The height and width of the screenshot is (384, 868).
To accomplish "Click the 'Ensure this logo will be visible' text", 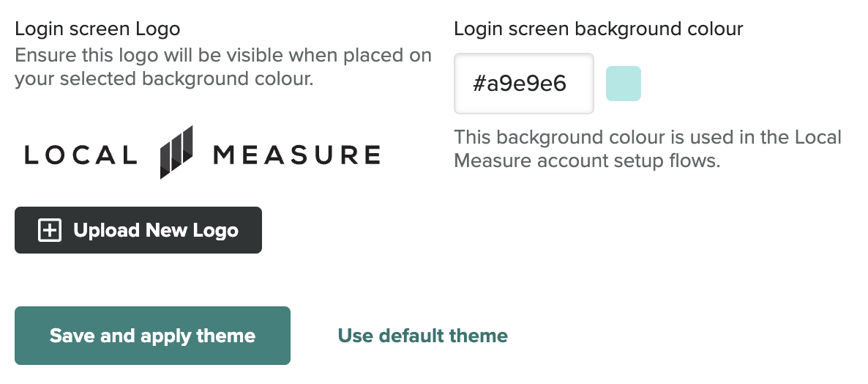I will (222, 56).
